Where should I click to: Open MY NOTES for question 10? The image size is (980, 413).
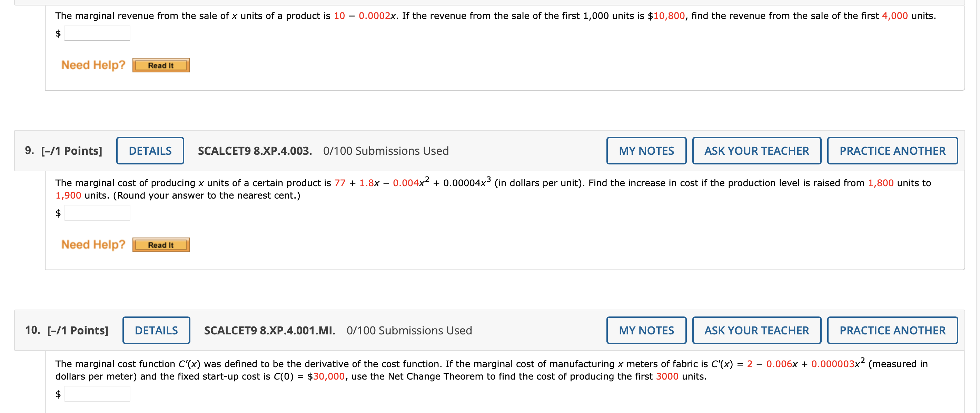click(646, 331)
